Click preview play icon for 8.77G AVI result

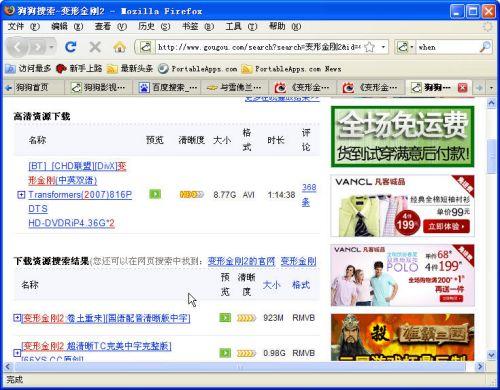[x=155, y=194]
